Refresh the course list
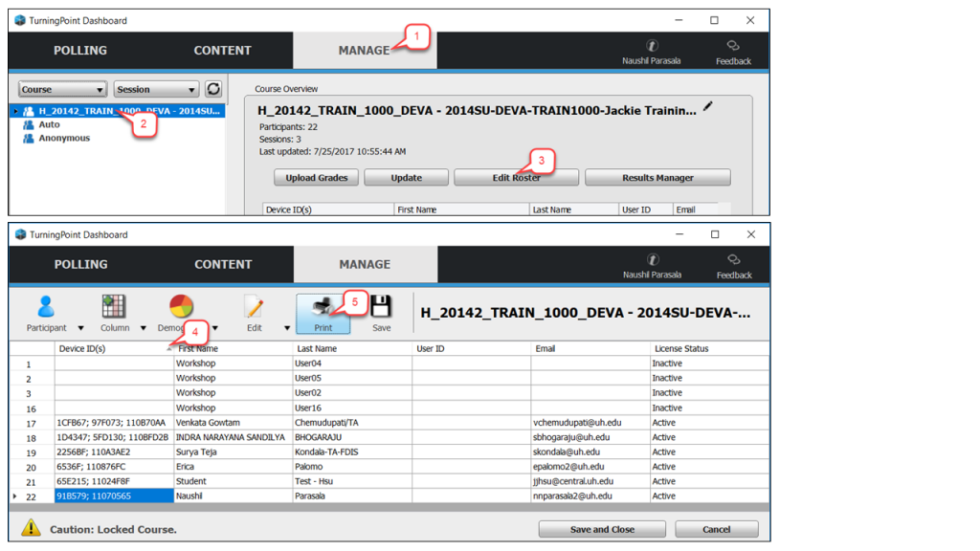 point(212,88)
